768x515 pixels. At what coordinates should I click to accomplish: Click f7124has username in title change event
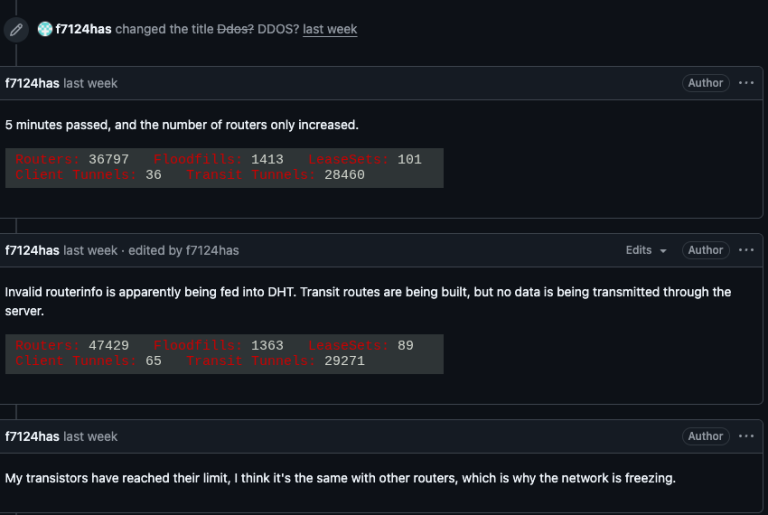tap(83, 29)
